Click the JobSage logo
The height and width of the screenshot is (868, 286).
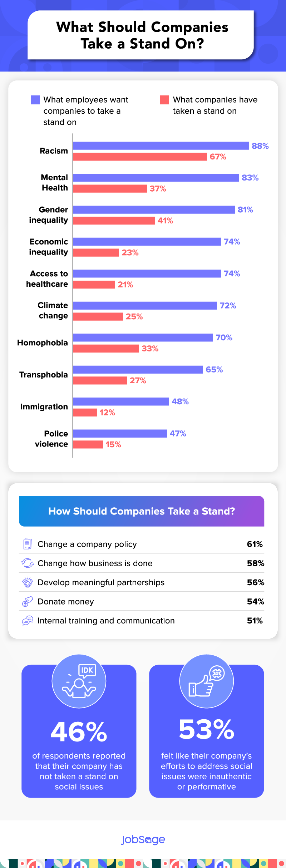(143, 840)
